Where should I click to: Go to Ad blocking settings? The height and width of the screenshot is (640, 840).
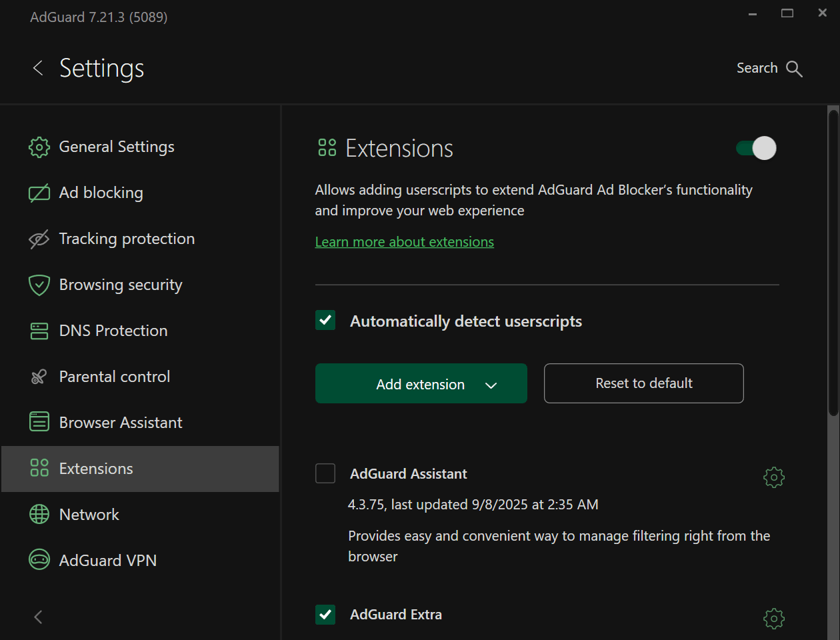tap(140, 193)
